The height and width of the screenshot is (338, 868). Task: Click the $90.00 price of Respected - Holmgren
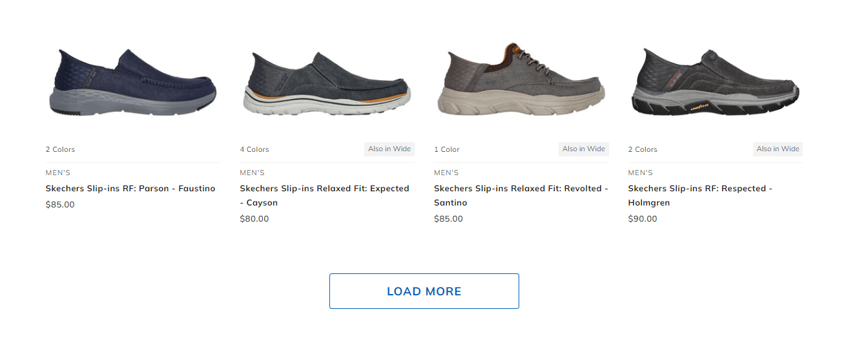[643, 219]
